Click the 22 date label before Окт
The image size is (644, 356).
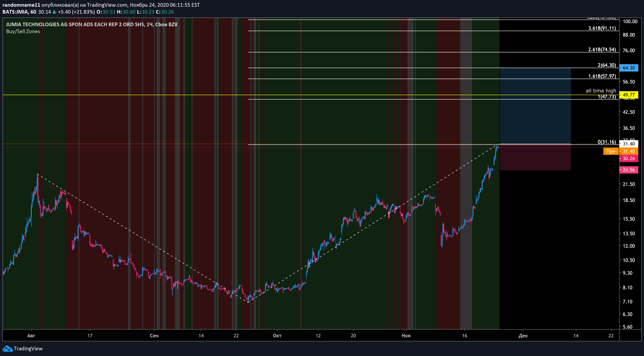(236, 335)
